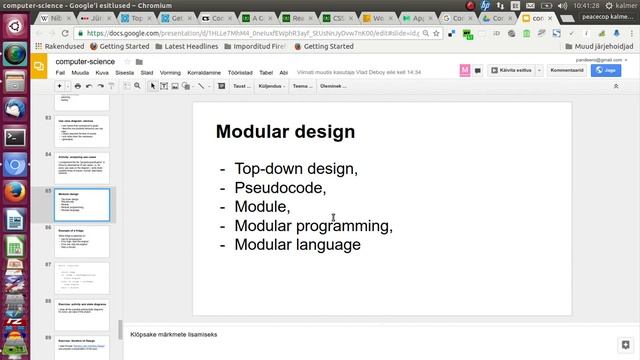Viewport: 640px width, 360px height.
Task: Open the Korraldamine menu
Action: [x=204, y=73]
